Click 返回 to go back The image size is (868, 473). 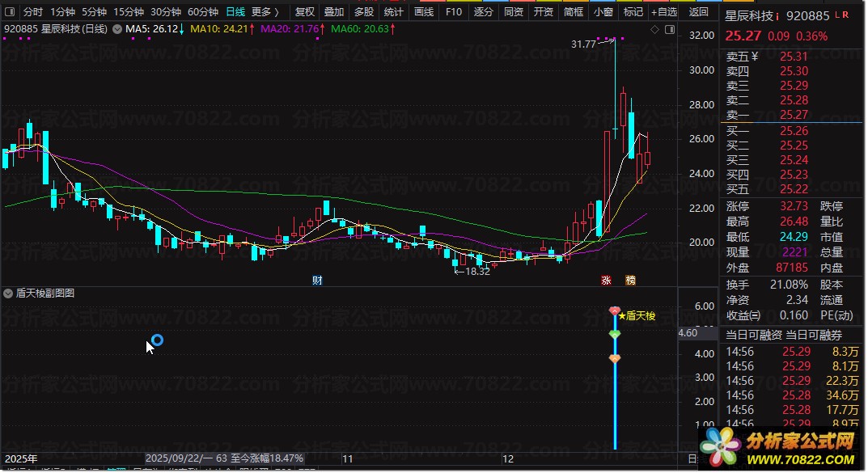pyautogui.click(x=699, y=11)
